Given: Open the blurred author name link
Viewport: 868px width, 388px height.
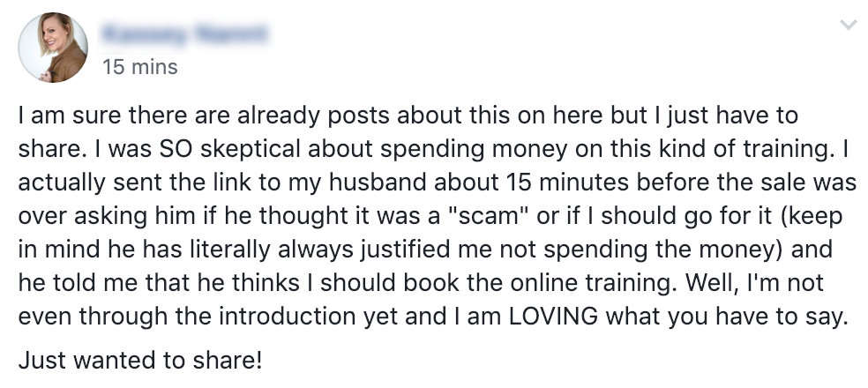Looking at the screenshot, I should pos(186,35).
